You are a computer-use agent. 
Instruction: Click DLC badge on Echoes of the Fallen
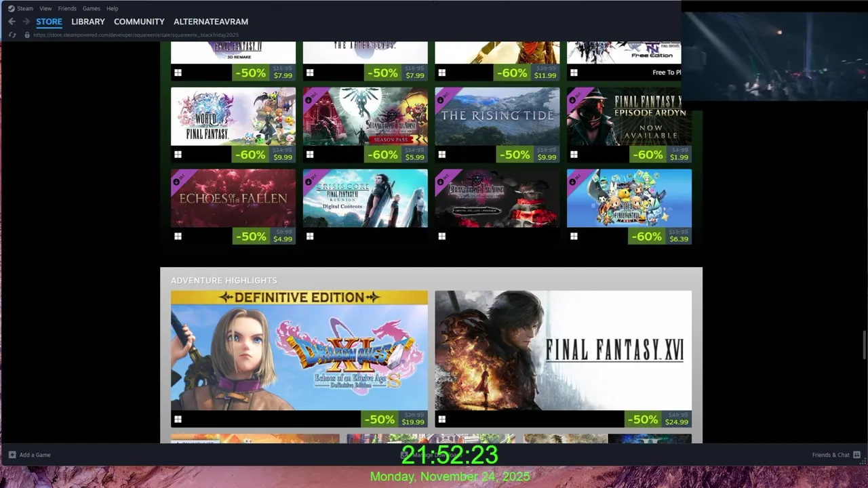(180, 179)
